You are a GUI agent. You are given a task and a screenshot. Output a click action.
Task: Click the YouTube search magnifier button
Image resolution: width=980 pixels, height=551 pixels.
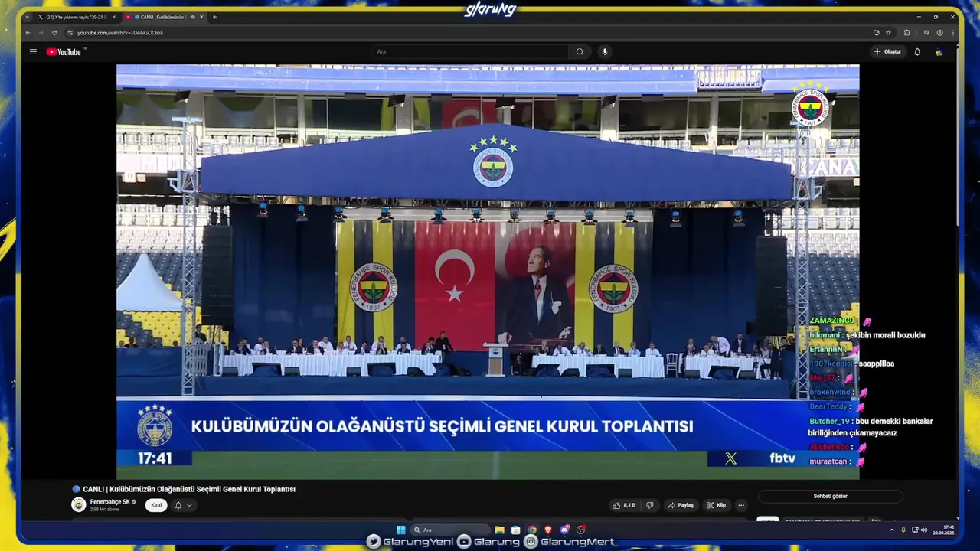pyautogui.click(x=580, y=52)
